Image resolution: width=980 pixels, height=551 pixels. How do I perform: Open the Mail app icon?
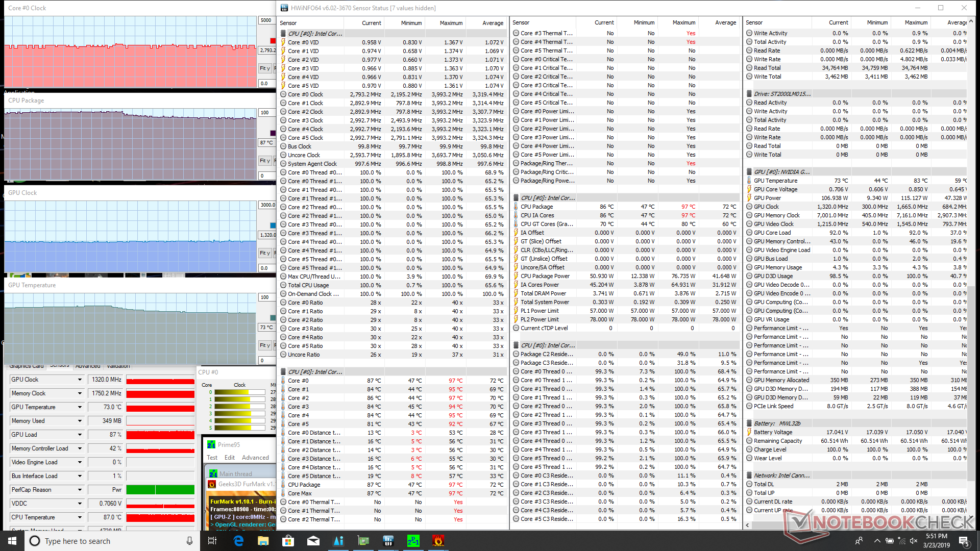pos(313,541)
